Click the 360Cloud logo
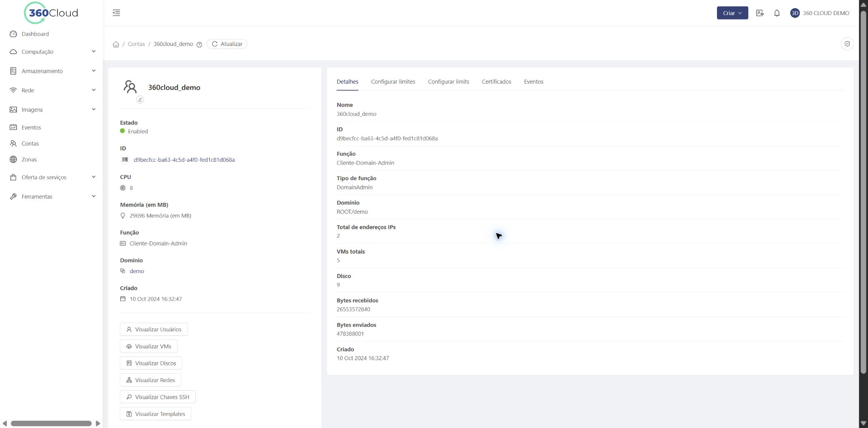The image size is (868, 428). pos(51,13)
